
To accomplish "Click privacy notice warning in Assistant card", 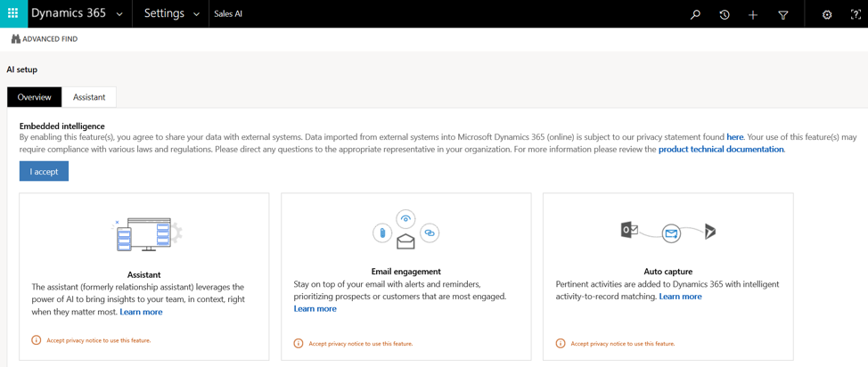I will [99, 340].
